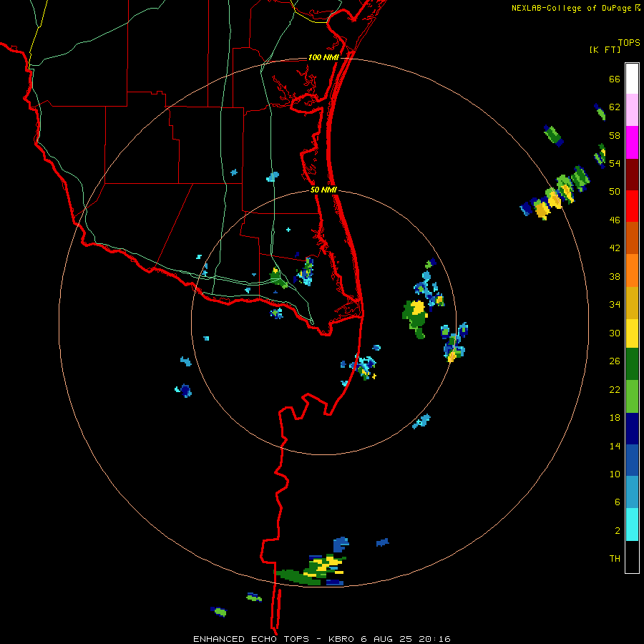The height and width of the screenshot is (644, 644).
Task: Click the legend value 54
Action: coord(615,163)
